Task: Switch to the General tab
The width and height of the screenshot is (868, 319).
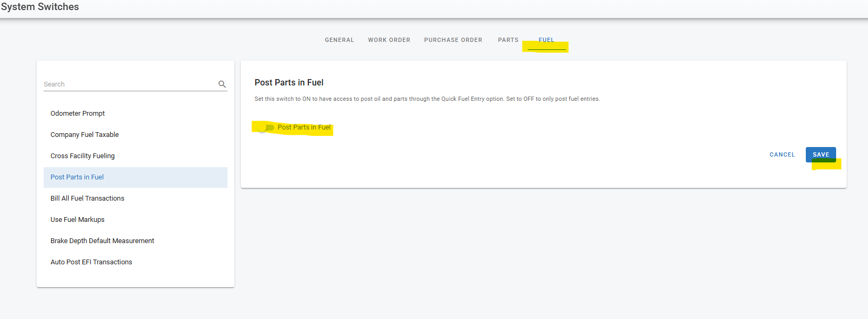Action: click(x=339, y=40)
